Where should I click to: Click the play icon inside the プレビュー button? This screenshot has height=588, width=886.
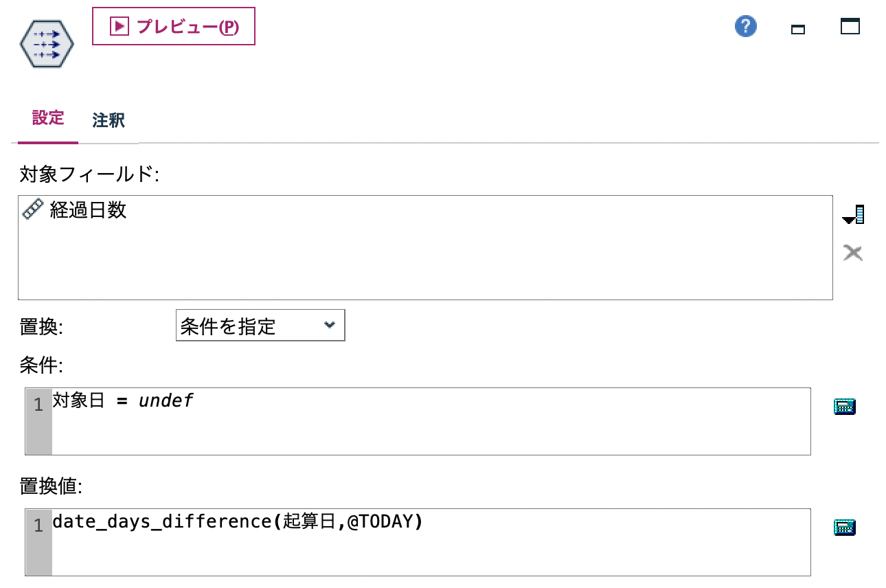pos(118,26)
